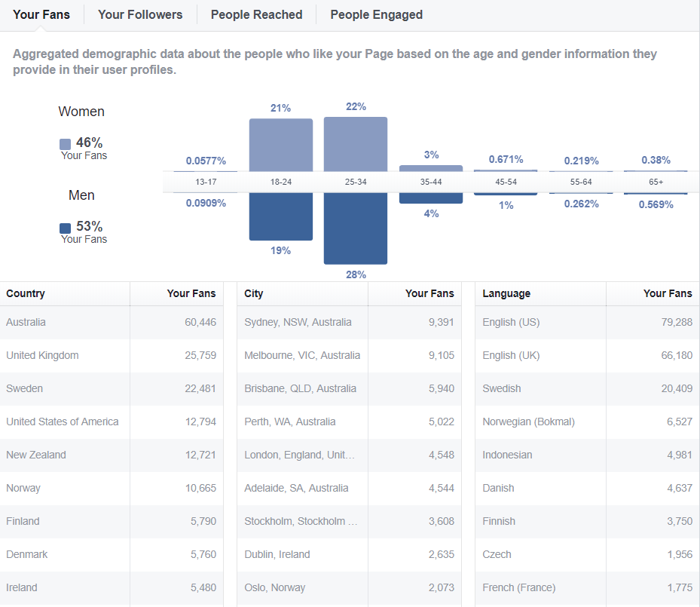Viewport: 700px width, 607px height.
Task: Click the 13-17 age group label
Action: point(206,182)
